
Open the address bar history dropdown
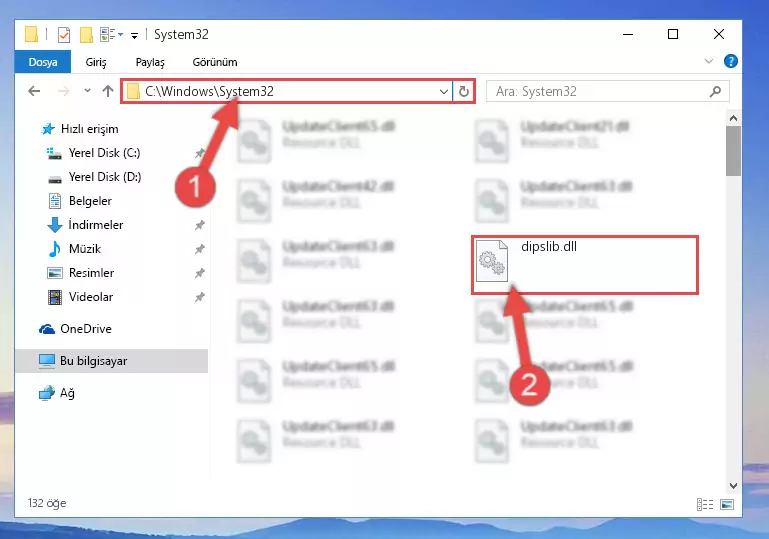coord(443,92)
